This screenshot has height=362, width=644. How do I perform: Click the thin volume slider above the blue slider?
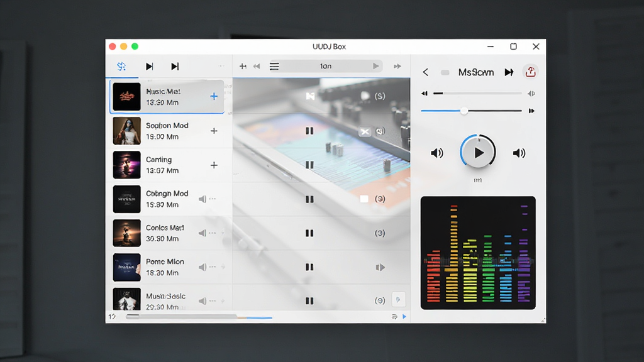coord(478,94)
